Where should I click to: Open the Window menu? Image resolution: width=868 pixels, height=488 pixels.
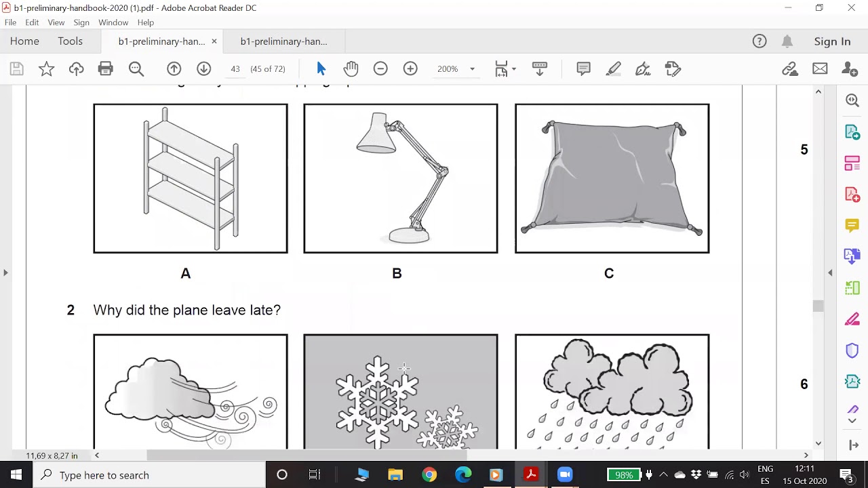tap(113, 22)
